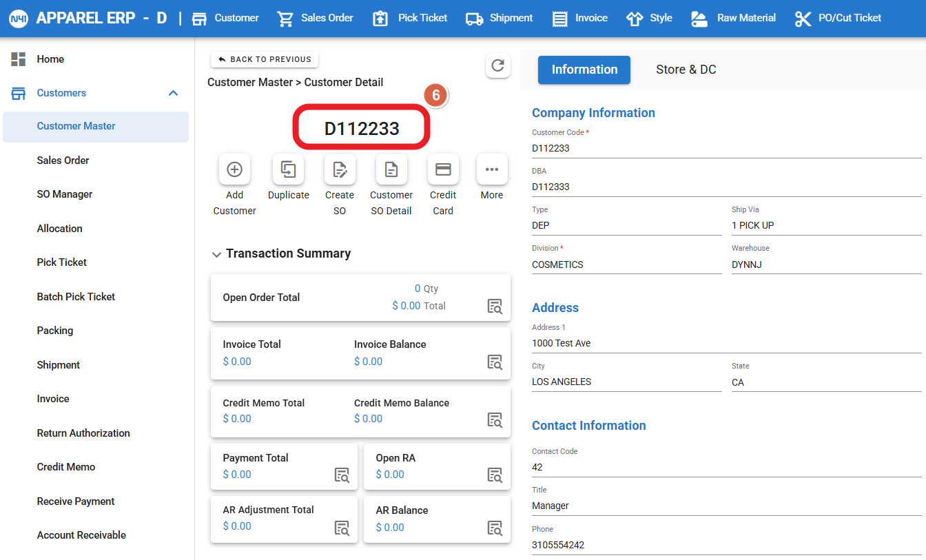926x560 pixels.
Task: Select the Information tab
Action: tap(584, 70)
